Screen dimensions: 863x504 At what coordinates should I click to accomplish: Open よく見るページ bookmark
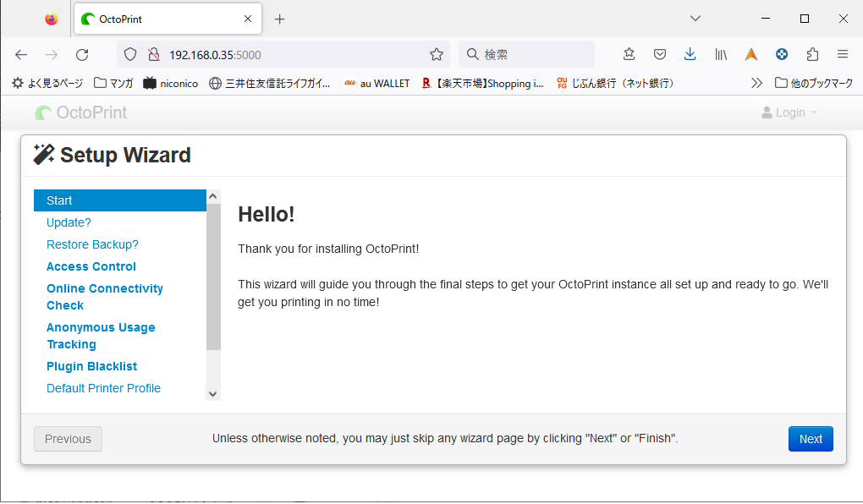pos(47,83)
